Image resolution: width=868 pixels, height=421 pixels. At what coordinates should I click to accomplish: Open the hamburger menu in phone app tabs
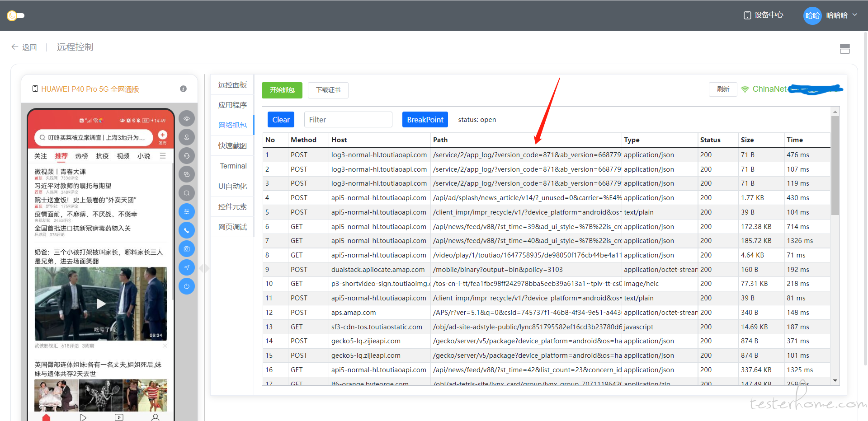click(x=163, y=156)
